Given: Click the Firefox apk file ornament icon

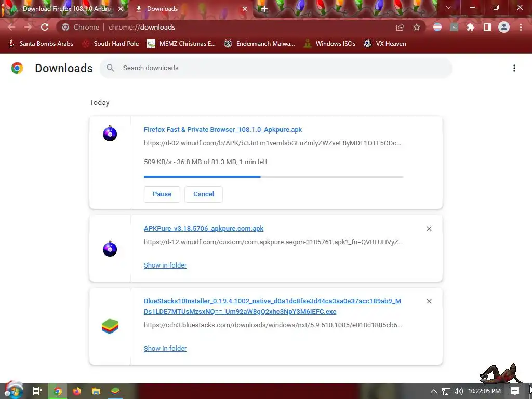Looking at the screenshot, I should (x=110, y=134).
